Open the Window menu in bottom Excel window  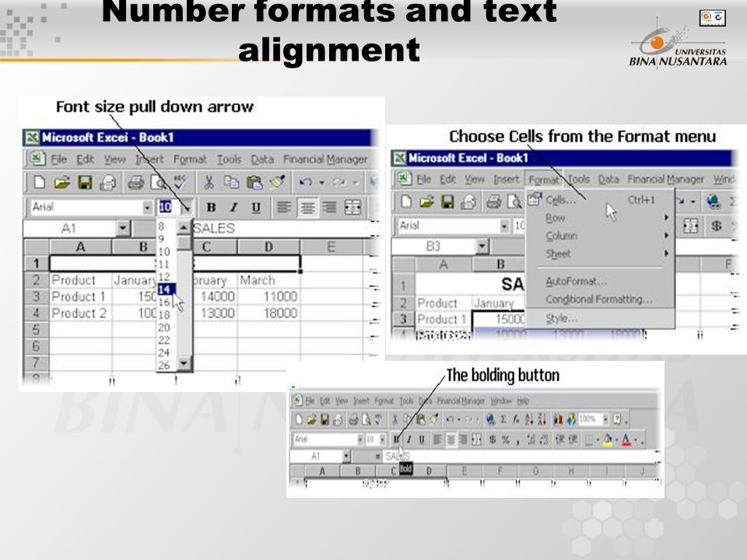pos(500,401)
